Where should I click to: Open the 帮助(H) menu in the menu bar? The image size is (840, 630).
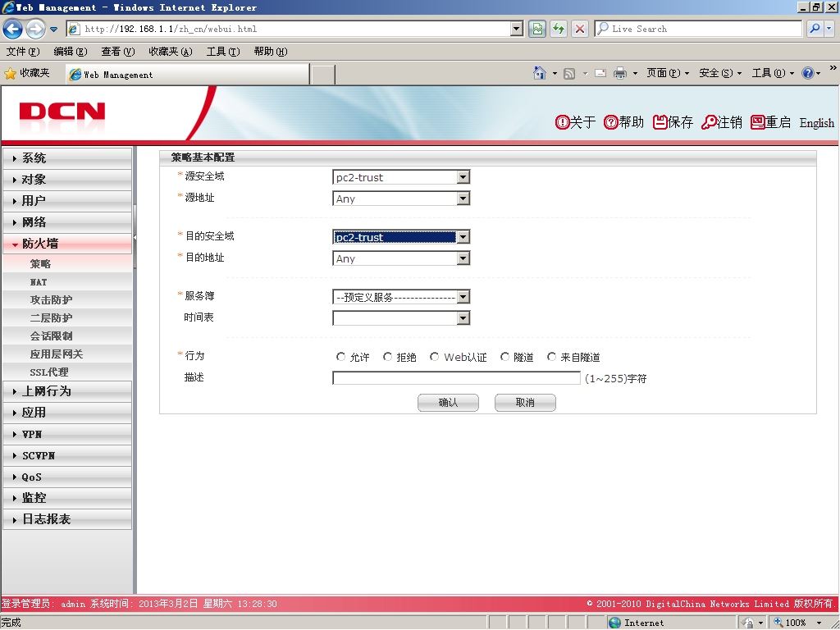click(271, 52)
